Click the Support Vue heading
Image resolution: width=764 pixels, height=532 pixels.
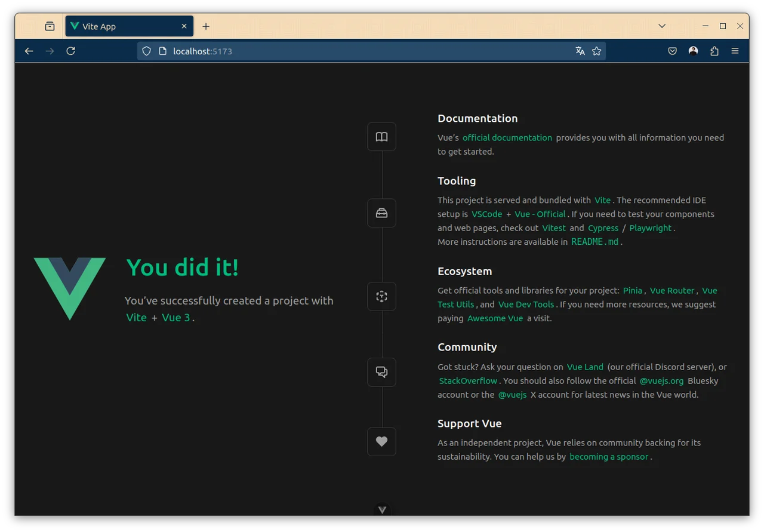[x=469, y=423]
